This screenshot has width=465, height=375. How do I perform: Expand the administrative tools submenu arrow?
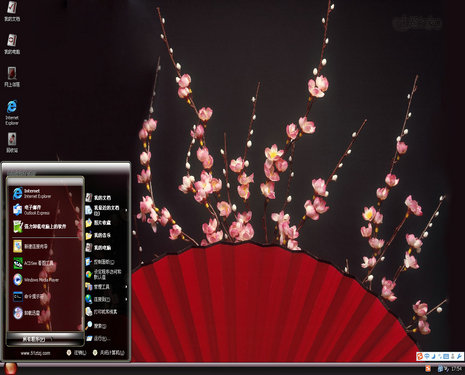126,287
